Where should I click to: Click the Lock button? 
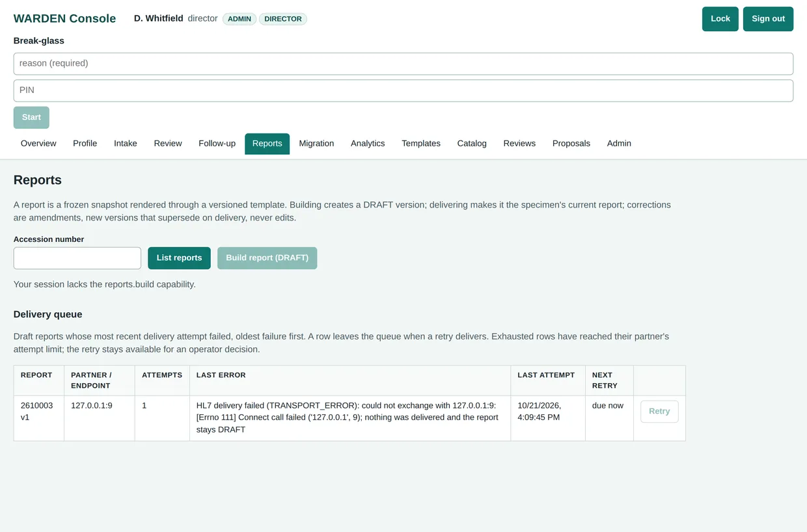tap(720, 19)
